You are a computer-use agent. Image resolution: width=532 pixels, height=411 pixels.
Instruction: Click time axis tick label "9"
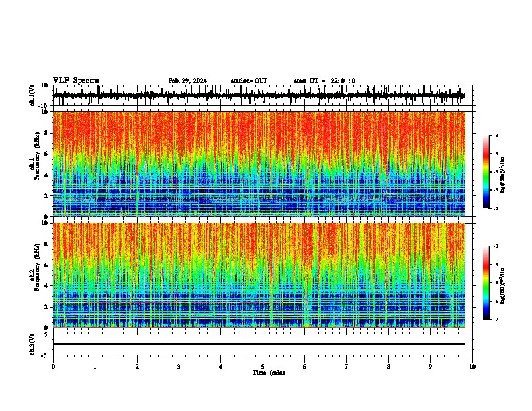click(430, 367)
